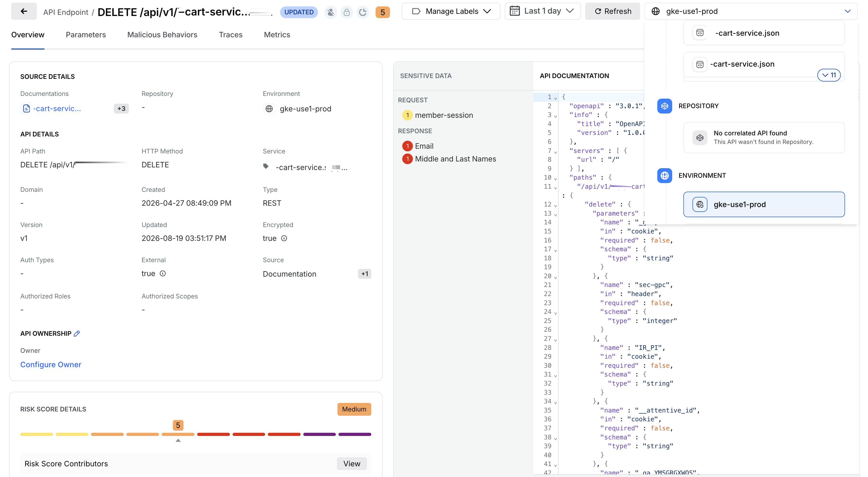Click the info icon next to External true
Image resolution: width=868 pixels, height=477 pixels.
[x=163, y=273]
